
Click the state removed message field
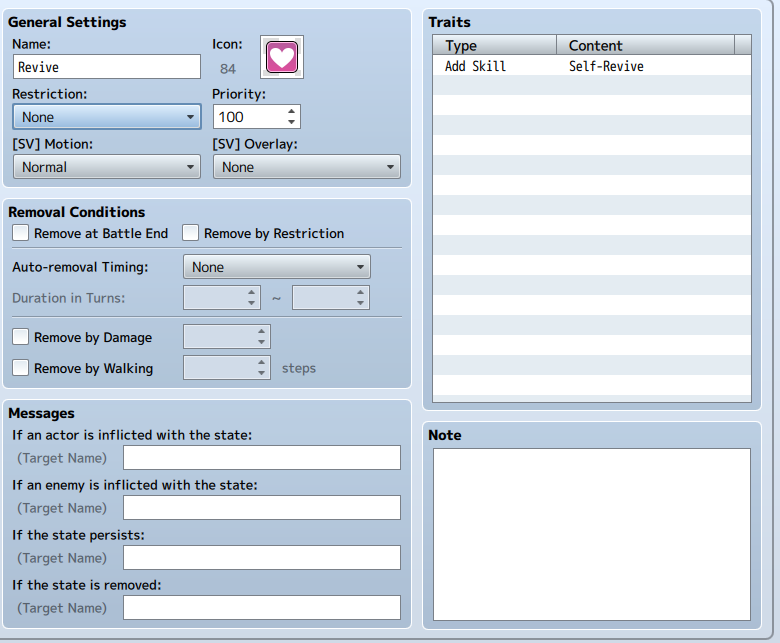[x=262, y=607]
